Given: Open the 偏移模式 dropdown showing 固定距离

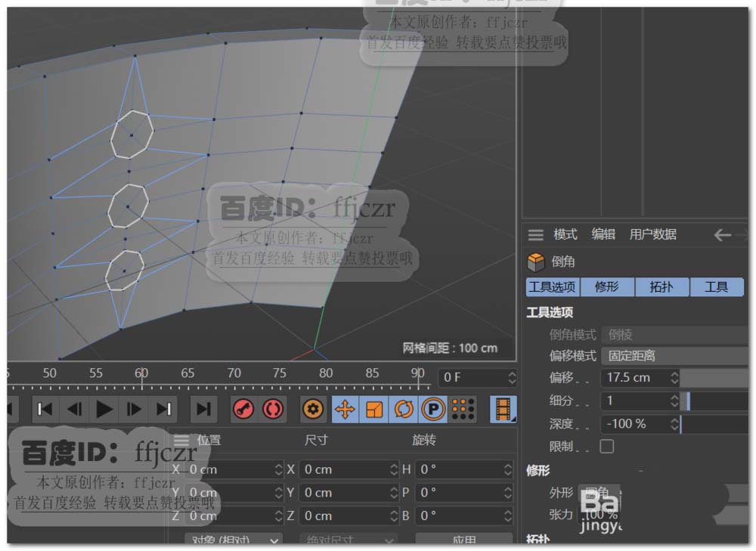Looking at the screenshot, I should [x=675, y=356].
